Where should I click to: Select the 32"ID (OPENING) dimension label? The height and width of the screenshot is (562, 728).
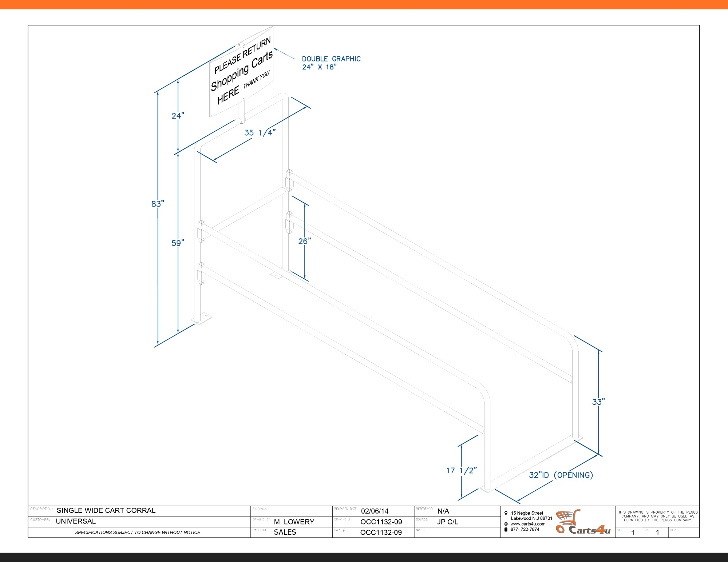pos(561,475)
